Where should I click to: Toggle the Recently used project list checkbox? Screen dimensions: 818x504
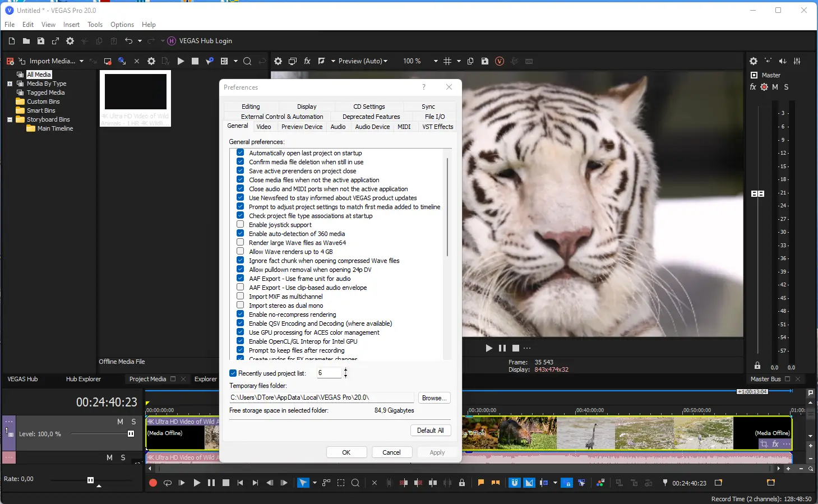tap(233, 373)
